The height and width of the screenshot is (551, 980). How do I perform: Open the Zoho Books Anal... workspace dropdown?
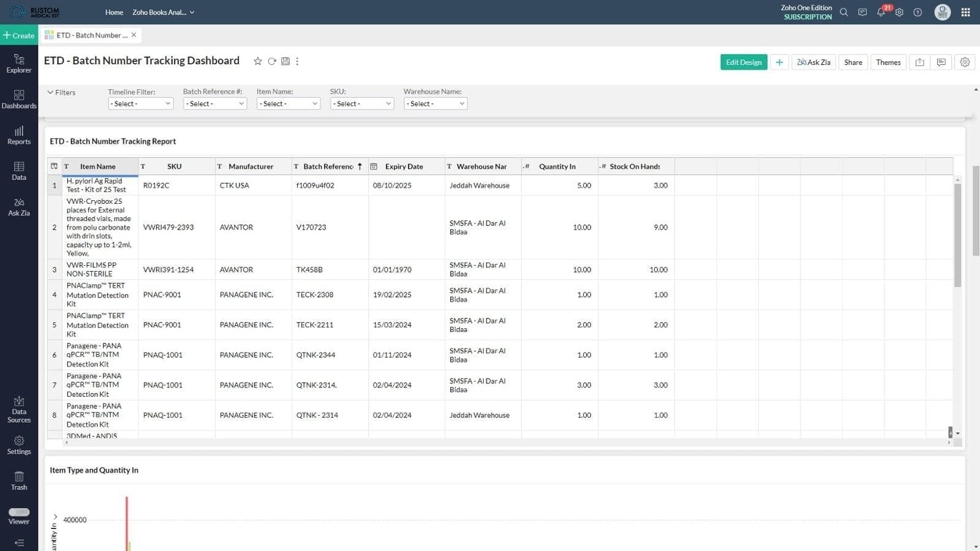[163, 12]
